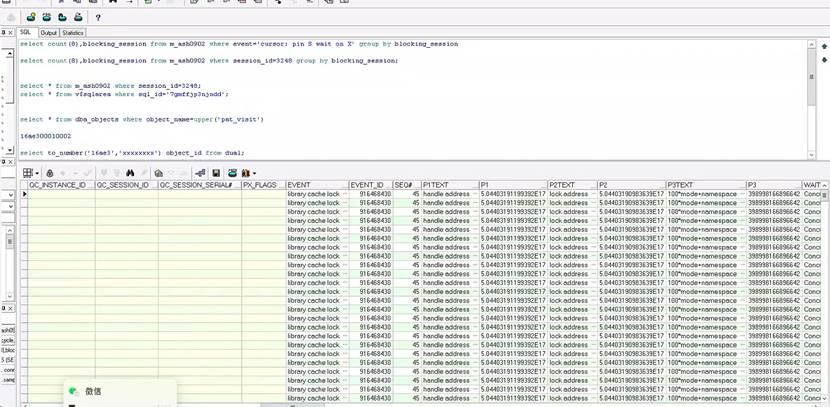The width and height of the screenshot is (830, 407).
Task: Open help via the question mark icon
Action: [x=98, y=17]
